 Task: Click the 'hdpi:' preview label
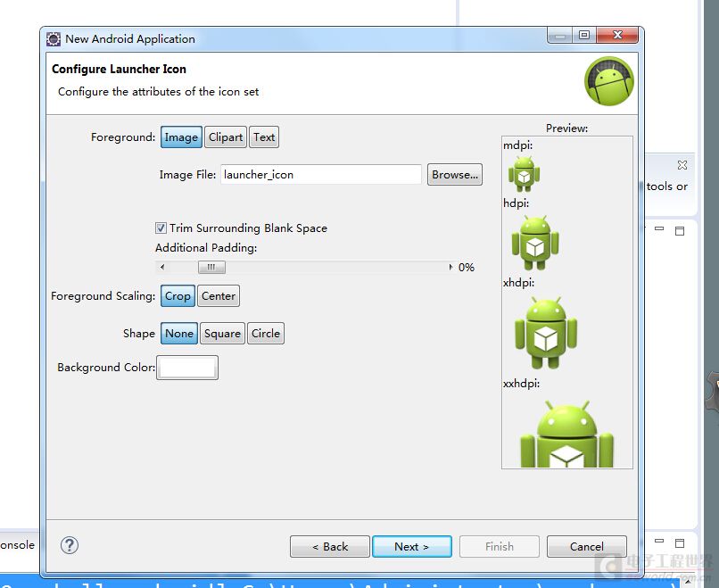[516, 203]
